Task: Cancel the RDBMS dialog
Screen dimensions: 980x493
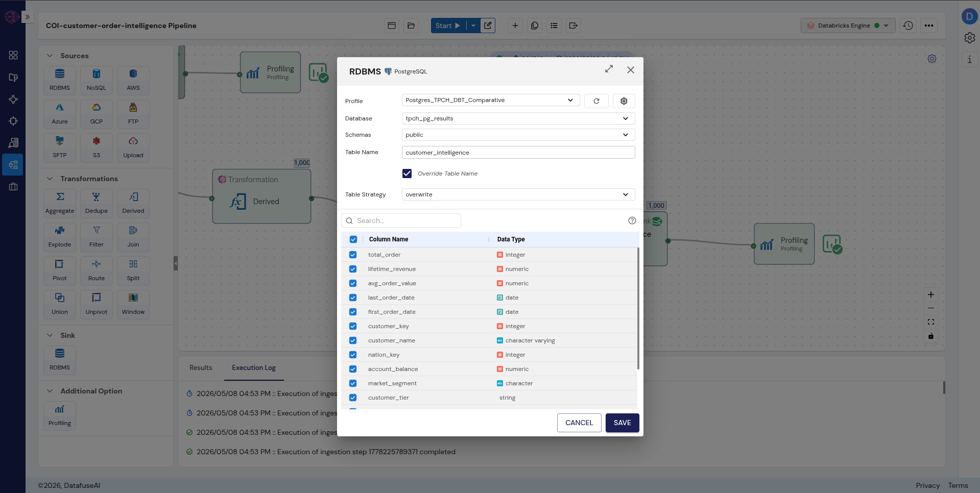Action: pos(579,423)
